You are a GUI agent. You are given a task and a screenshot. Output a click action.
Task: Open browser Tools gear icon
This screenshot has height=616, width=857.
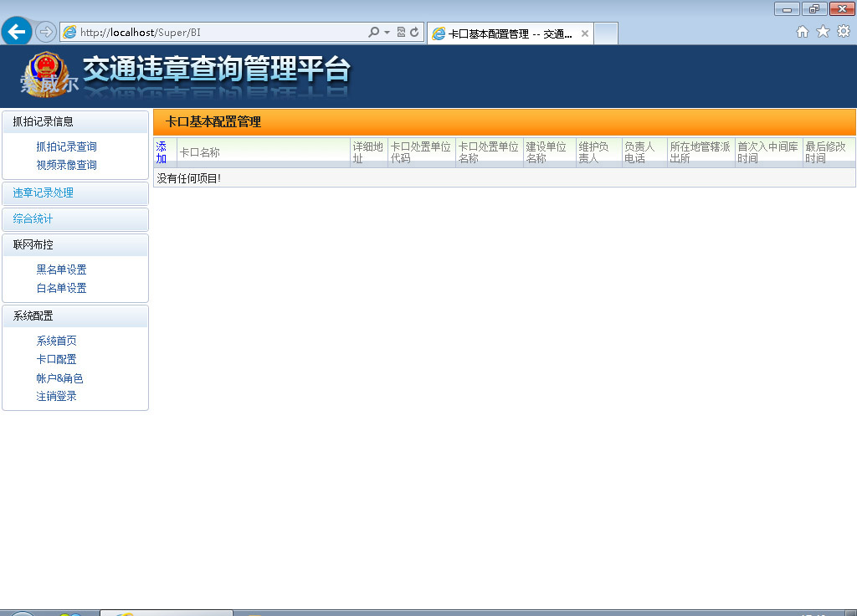point(844,32)
